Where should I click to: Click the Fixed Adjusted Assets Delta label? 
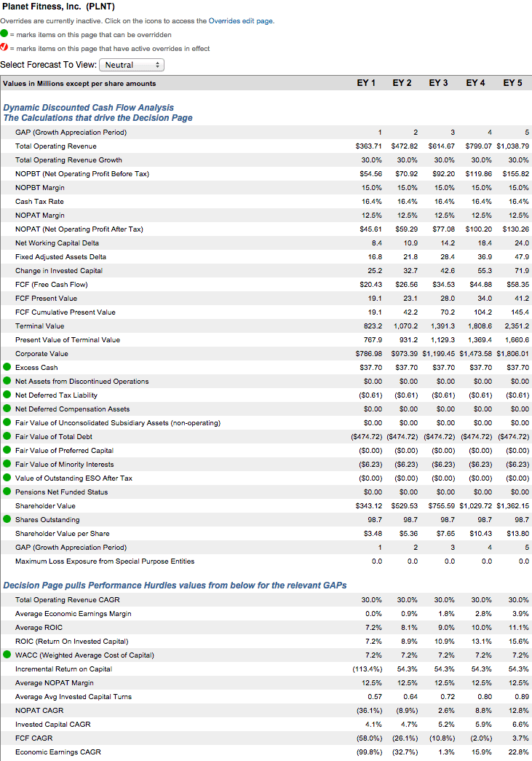pos(60,257)
